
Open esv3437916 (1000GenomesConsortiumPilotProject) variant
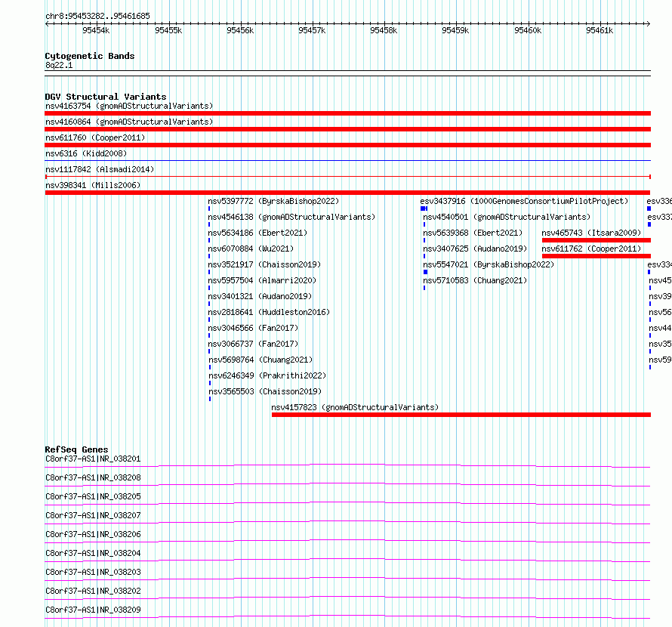524,201
